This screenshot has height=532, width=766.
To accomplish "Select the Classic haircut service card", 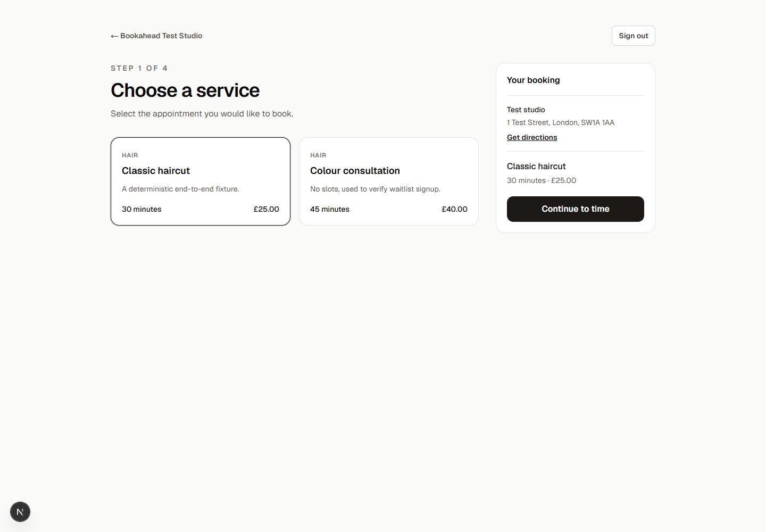I will click(x=201, y=181).
